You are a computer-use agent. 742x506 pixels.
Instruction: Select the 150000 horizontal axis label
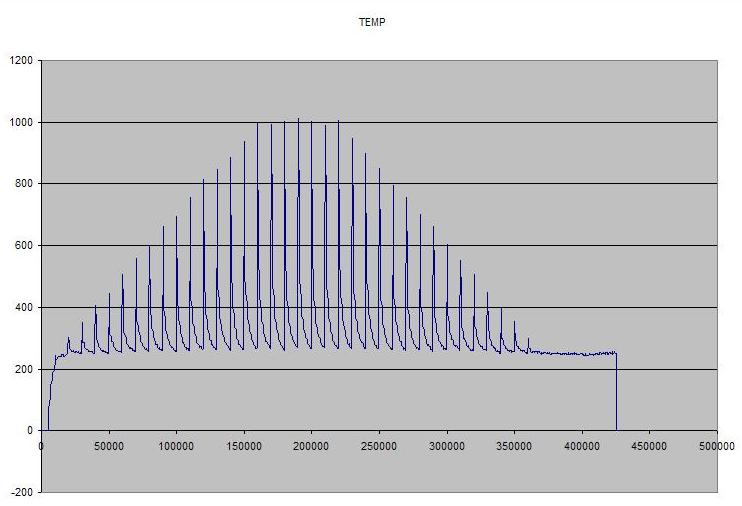(x=243, y=443)
